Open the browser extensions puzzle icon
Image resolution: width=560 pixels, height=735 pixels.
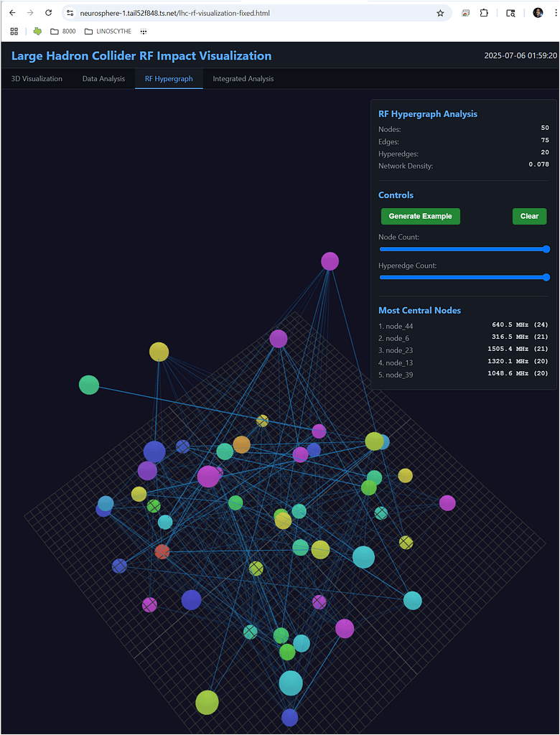coord(484,13)
